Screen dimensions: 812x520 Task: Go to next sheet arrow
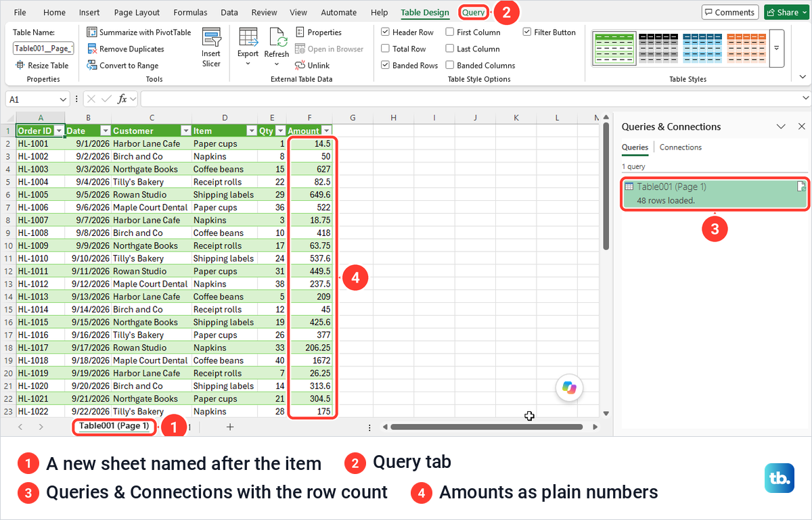tap(41, 427)
